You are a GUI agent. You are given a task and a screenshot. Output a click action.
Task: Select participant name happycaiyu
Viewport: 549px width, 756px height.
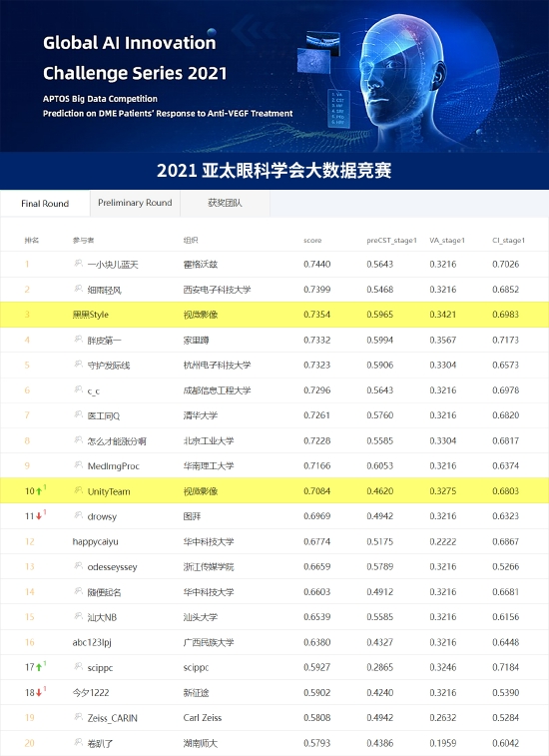click(x=95, y=542)
